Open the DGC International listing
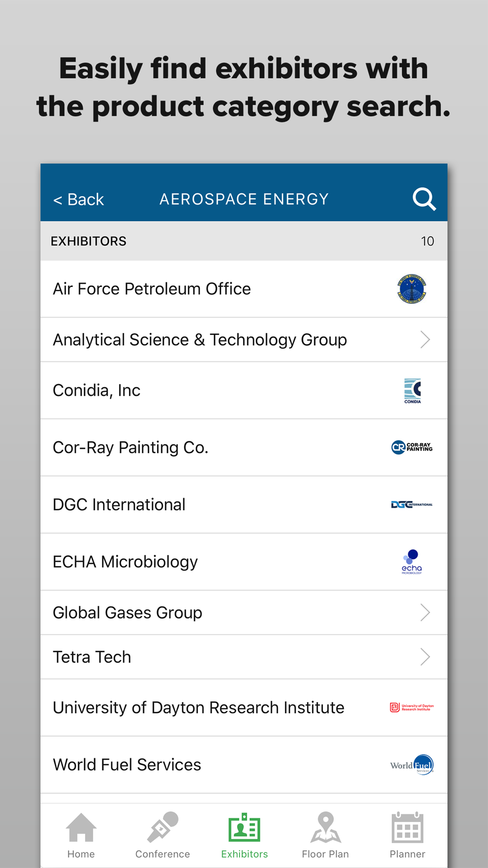The image size is (488, 868). tap(119, 504)
